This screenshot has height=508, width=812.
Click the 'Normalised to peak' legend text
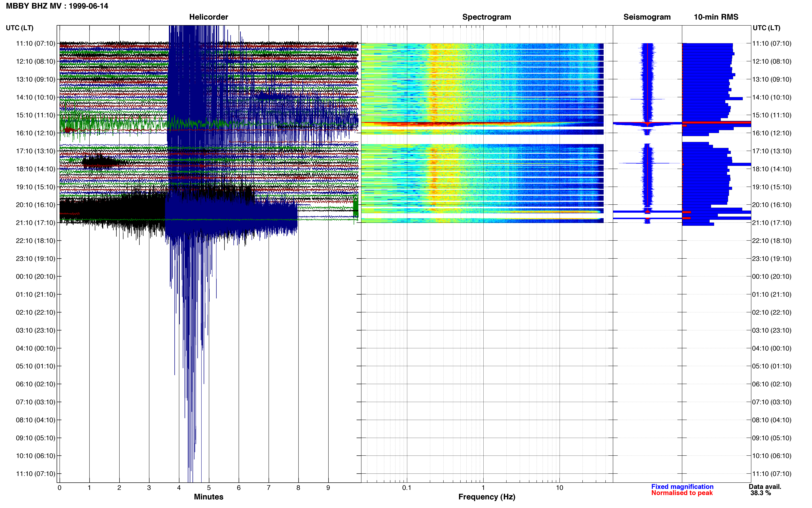click(x=682, y=493)
